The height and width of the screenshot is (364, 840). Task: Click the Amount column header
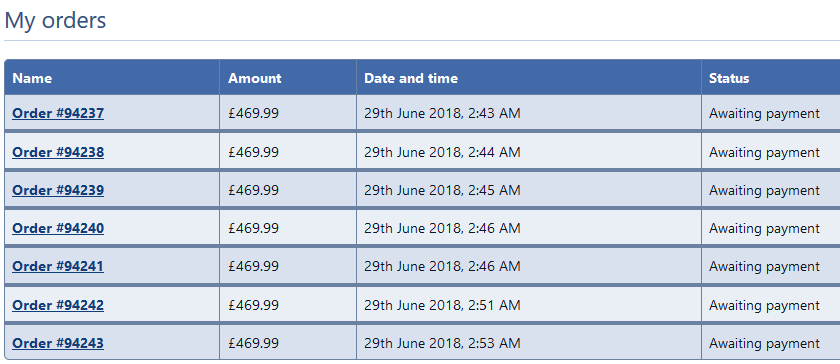254,78
